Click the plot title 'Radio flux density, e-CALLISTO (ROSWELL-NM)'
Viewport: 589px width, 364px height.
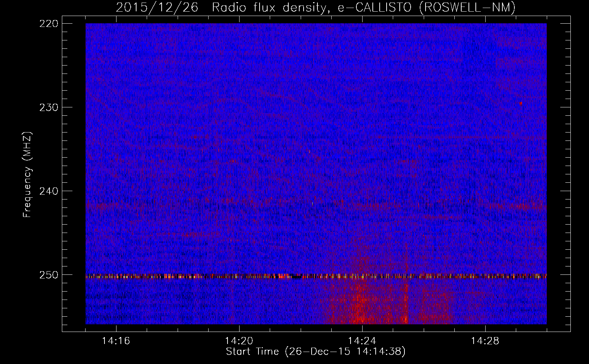(363, 8)
